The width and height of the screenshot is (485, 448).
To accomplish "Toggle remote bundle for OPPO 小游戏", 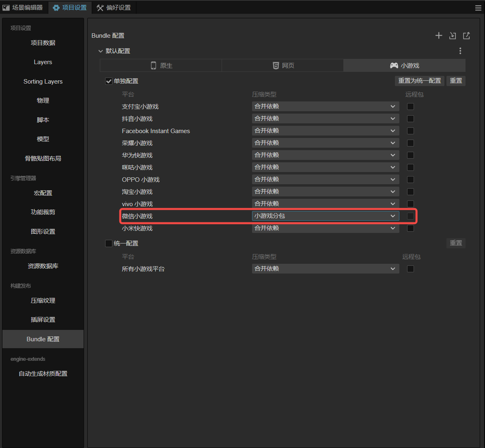I will coord(410,179).
